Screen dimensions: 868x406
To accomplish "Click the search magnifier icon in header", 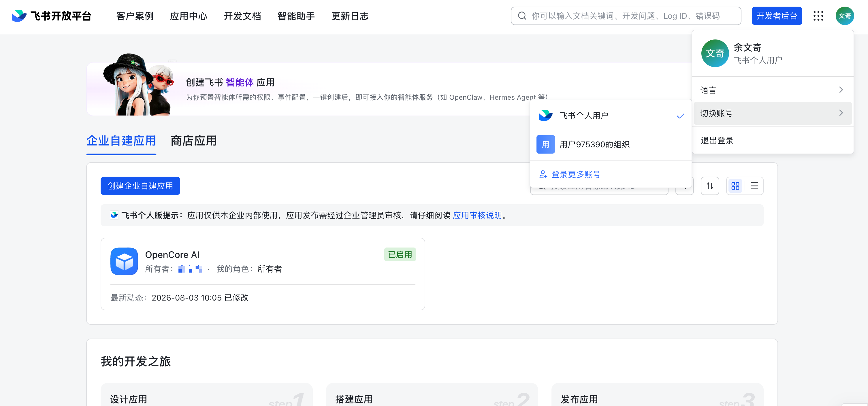I will point(522,16).
